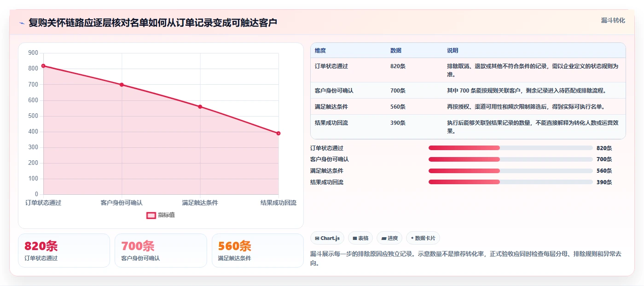Click the description starting 再按授权

pyautogui.click(x=526, y=107)
